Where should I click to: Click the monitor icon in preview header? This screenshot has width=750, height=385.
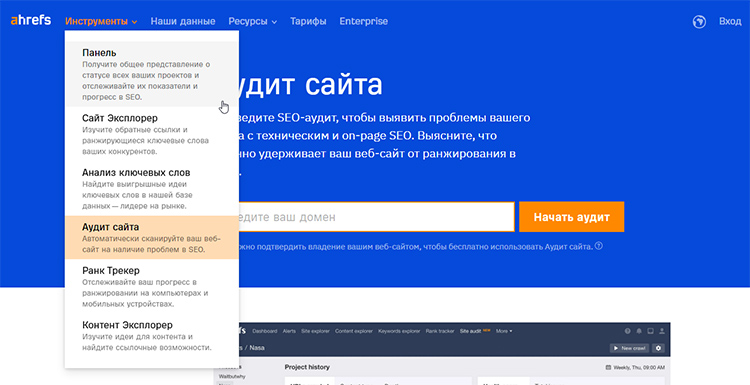point(651,331)
